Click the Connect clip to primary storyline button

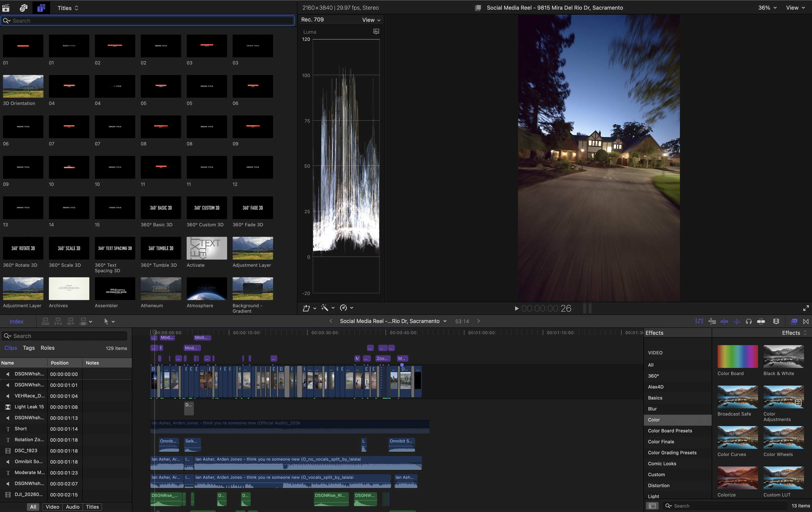45,321
